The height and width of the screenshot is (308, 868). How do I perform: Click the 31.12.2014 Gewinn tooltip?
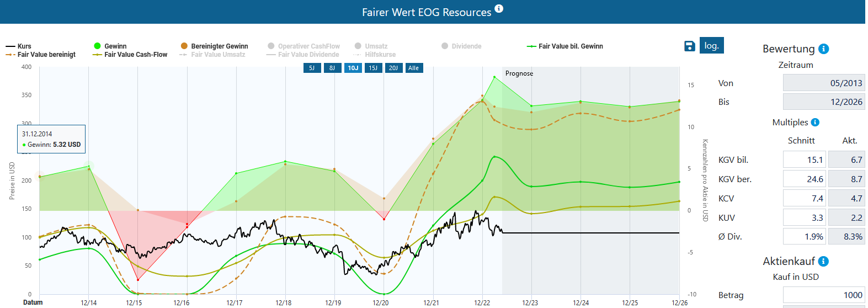(x=51, y=139)
